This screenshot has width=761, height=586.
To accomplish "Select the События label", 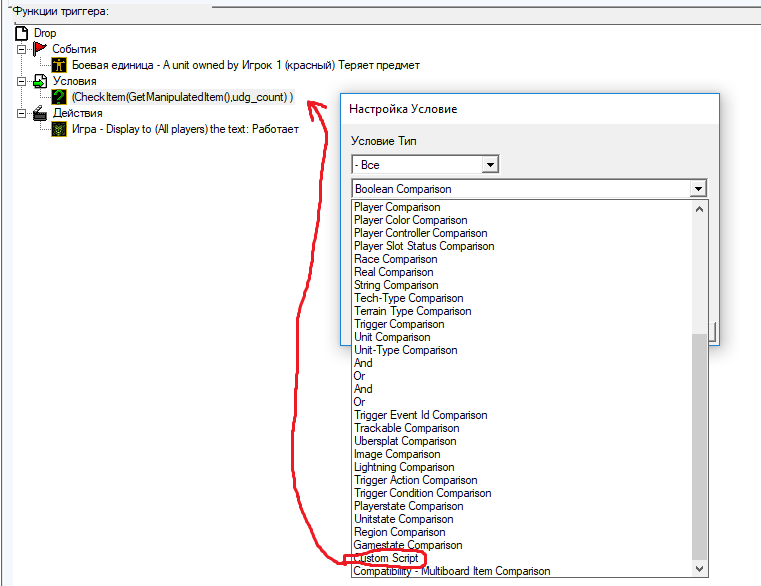I will click(74, 49).
